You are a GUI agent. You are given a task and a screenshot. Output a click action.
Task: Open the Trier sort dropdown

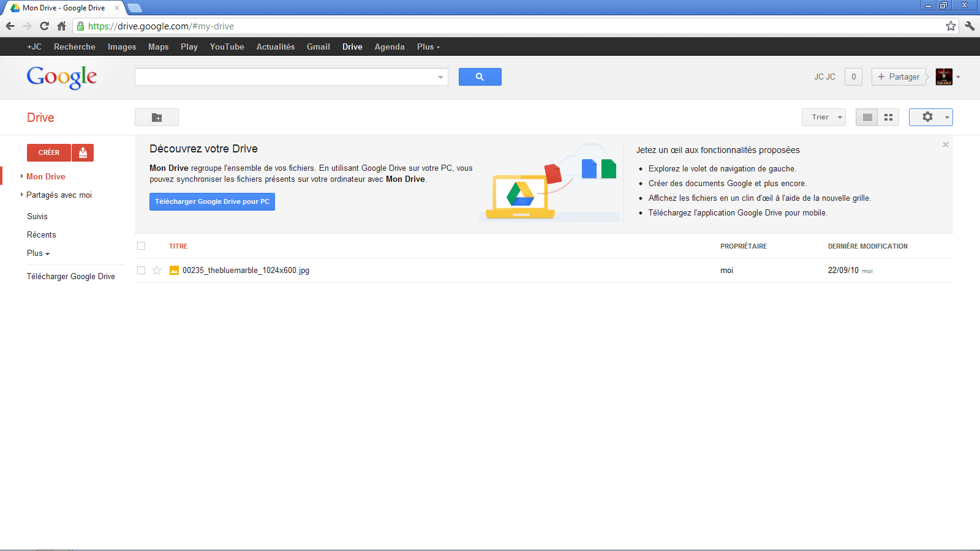824,118
